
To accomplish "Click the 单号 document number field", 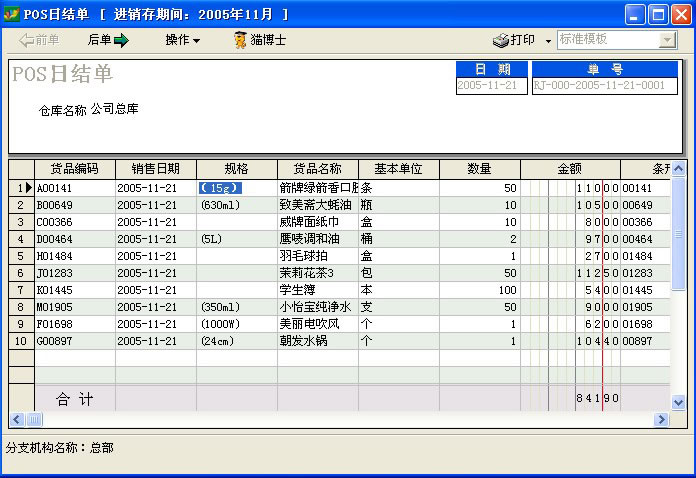I will coord(603,86).
